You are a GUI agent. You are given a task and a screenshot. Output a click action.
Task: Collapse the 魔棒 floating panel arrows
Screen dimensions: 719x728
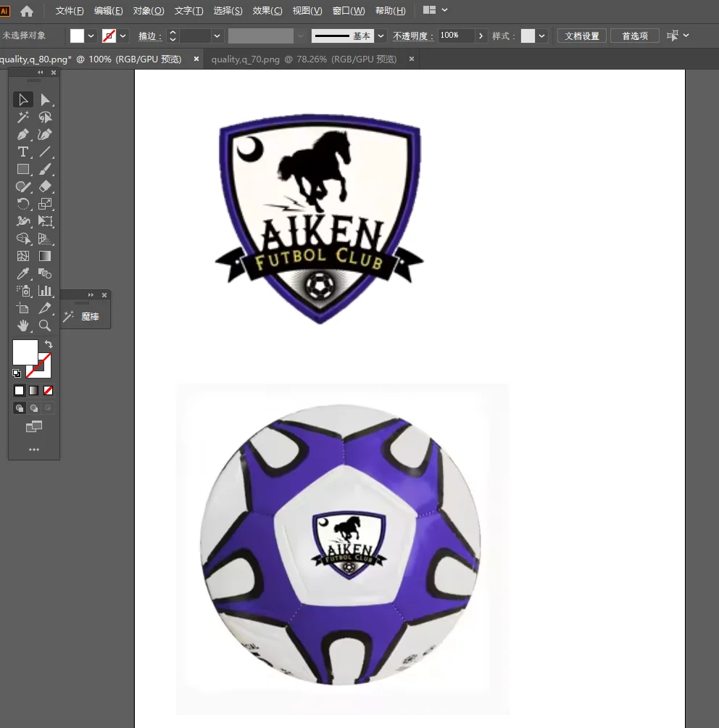91,295
